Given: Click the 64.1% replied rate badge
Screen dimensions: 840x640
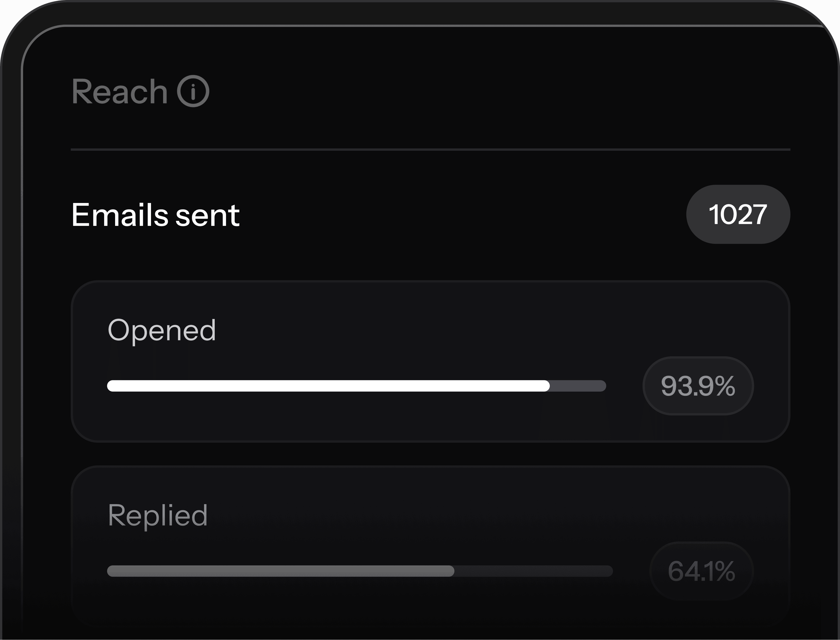Looking at the screenshot, I should pos(701,571).
